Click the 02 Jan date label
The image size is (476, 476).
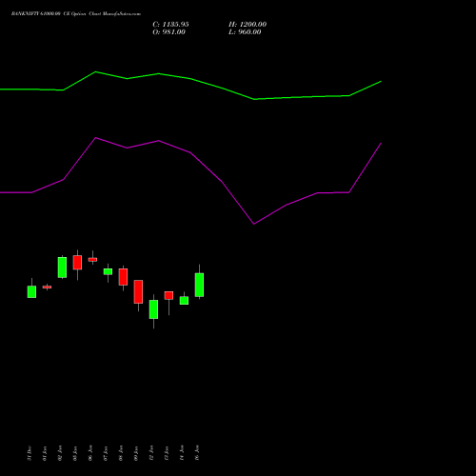point(60,453)
